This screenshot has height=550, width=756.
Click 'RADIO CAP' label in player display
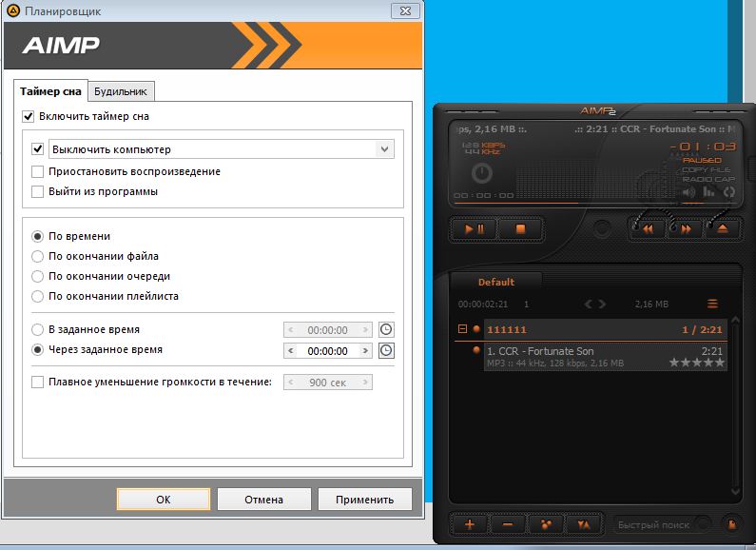coord(708,179)
